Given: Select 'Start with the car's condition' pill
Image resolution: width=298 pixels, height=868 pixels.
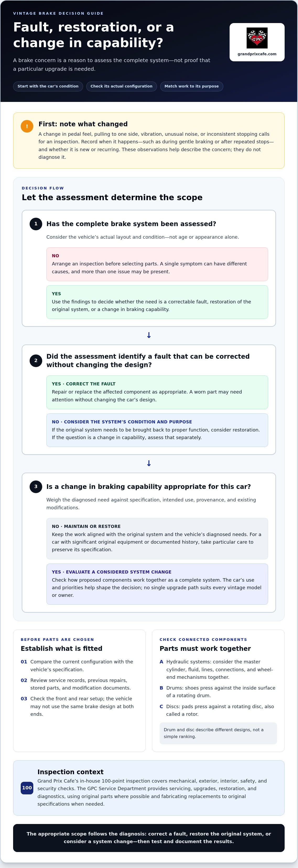Looking at the screenshot, I should coord(48,86).
